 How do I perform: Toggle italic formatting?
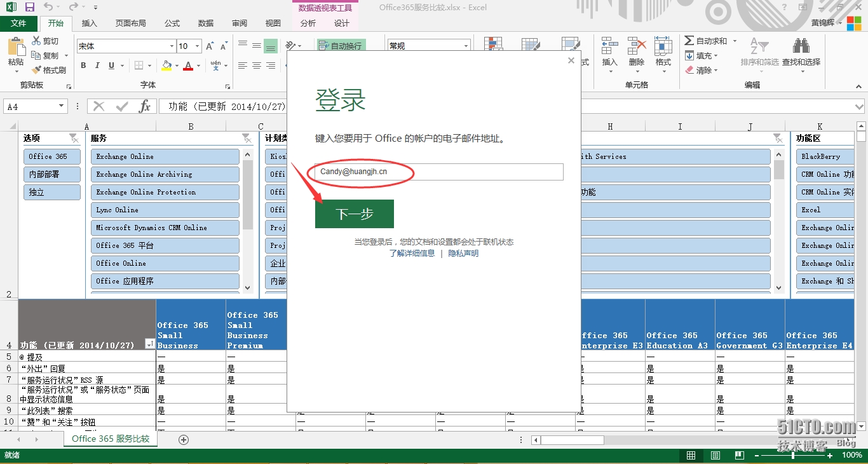coord(97,65)
